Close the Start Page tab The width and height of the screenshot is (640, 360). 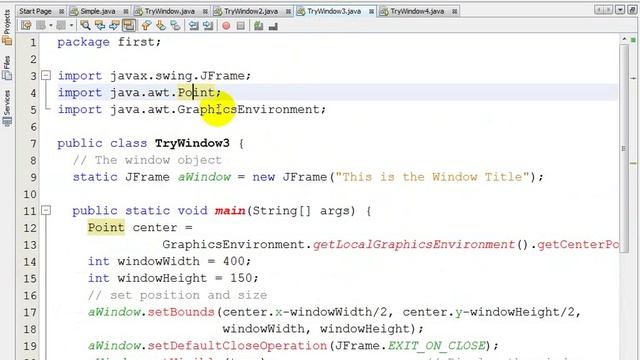click(x=61, y=11)
